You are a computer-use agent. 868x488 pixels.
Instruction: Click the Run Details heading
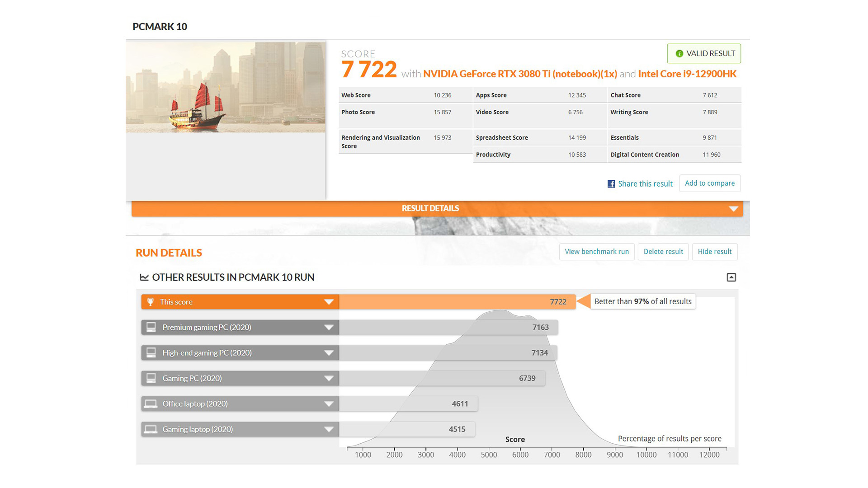(x=169, y=253)
